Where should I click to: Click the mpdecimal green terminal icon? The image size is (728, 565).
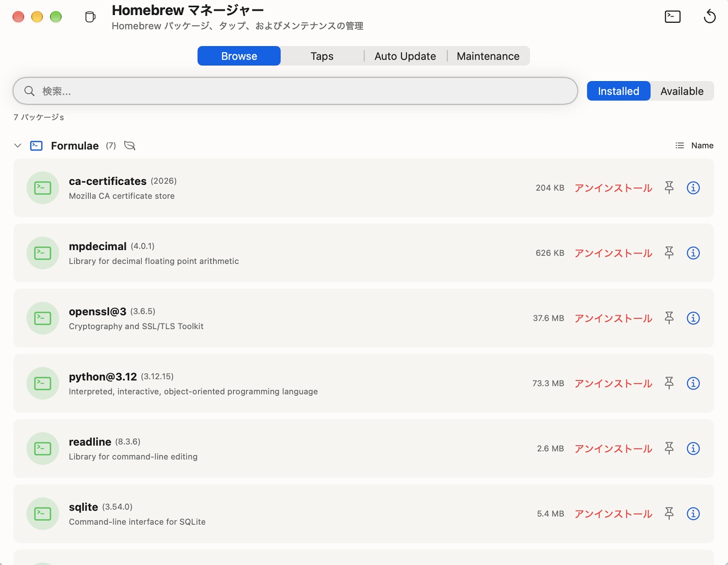(x=43, y=253)
